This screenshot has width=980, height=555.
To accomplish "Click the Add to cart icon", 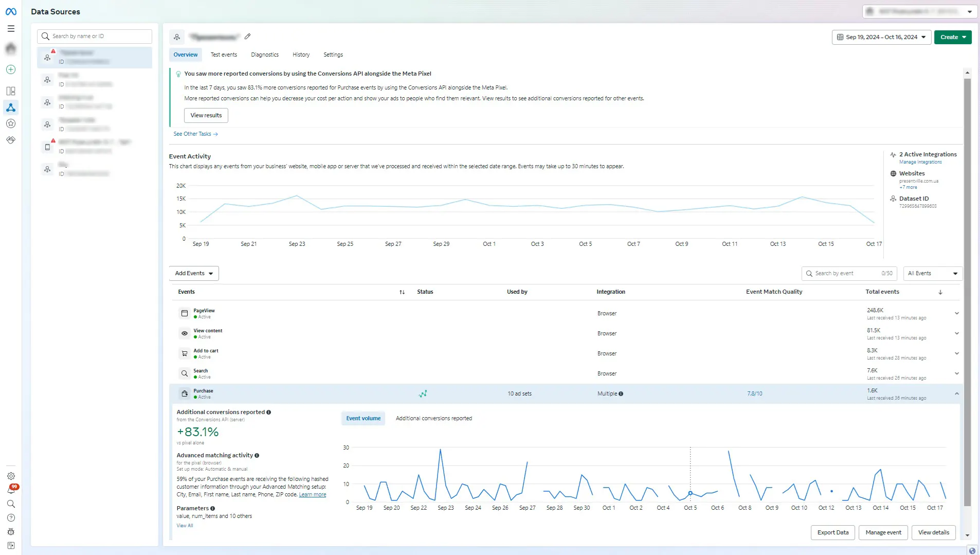I will pyautogui.click(x=185, y=353).
